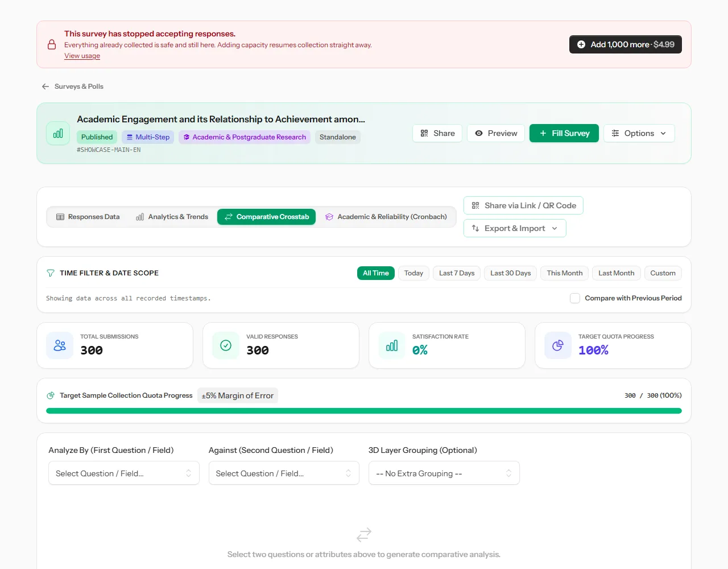Screen dimensions: 728x569
Task: Click the survey bar chart icon tile
Action: pyautogui.click(x=58, y=133)
